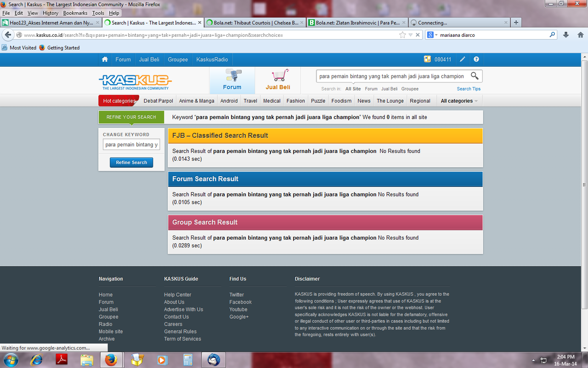Switch to the Bola.net Thibaut Courtois tab
588x368 pixels.
(255, 23)
